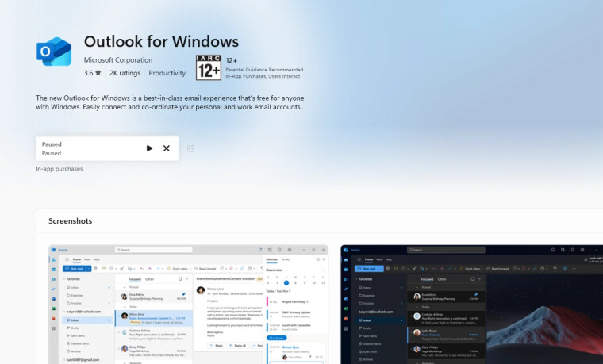The height and width of the screenshot is (364, 603).
Task: Click the IARC 12+ rating badge
Action: point(209,67)
